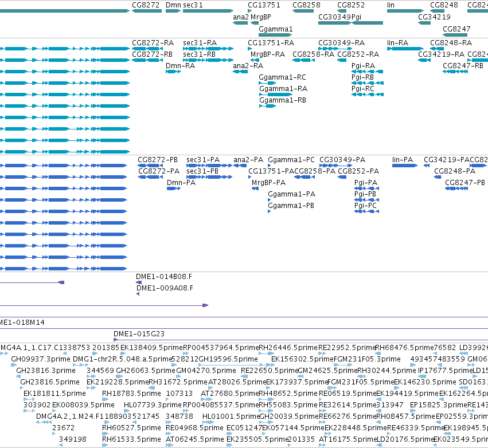Click the RH61533.5prime EST label
This screenshot has width=488, height=448.
coord(131,439)
